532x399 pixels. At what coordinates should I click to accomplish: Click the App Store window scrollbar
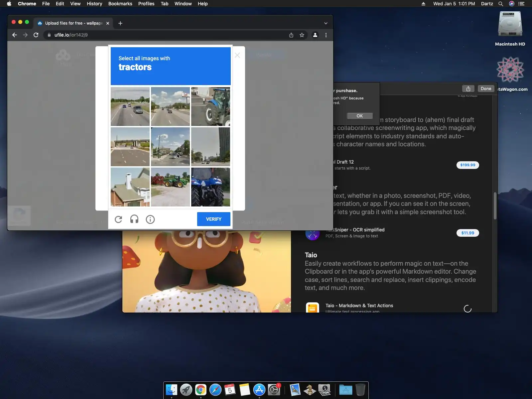click(x=495, y=205)
